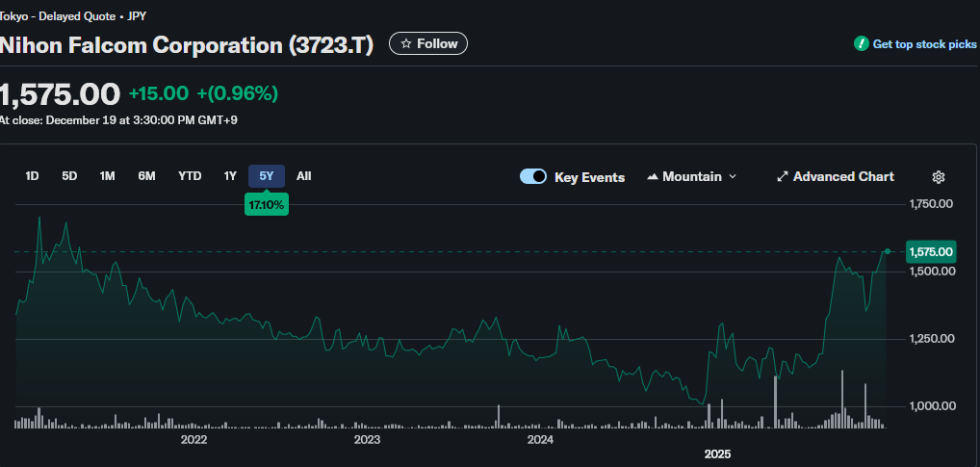Click the large 1,575.00 quote price
The image size is (980, 467).
point(60,94)
